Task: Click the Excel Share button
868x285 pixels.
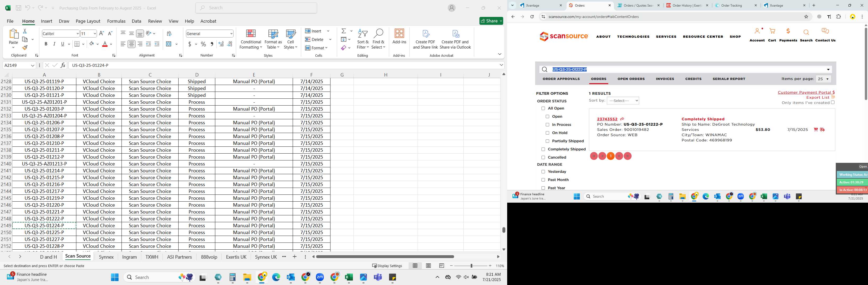Action: (x=491, y=21)
